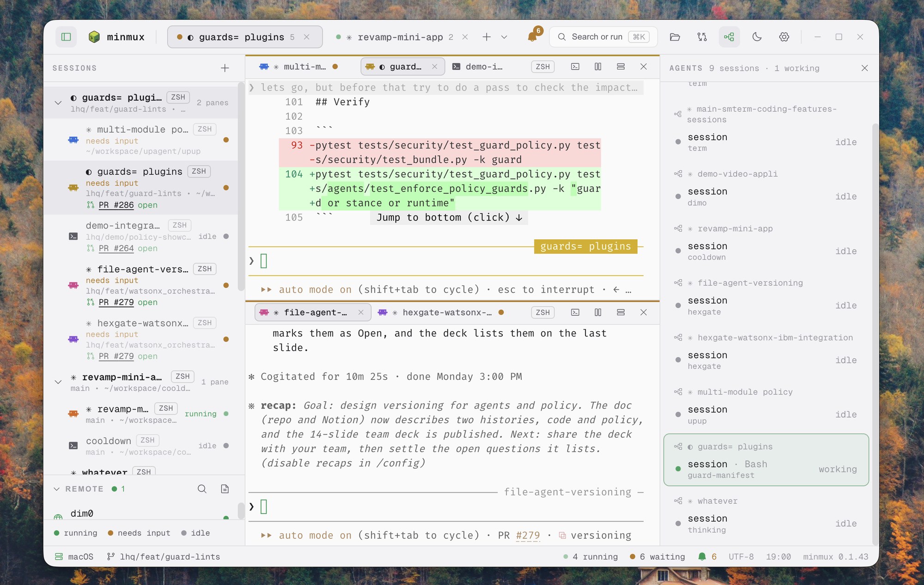This screenshot has width=924, height=585.
Task: Select demo-integra session in sidebar
Action: click(141, 236)
